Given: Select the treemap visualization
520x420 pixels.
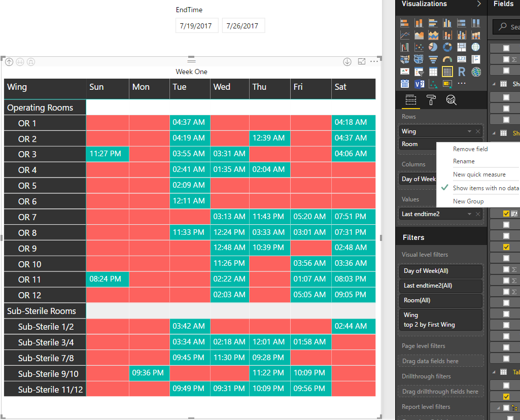Looking at the screenshot, I should coord(461,47).
